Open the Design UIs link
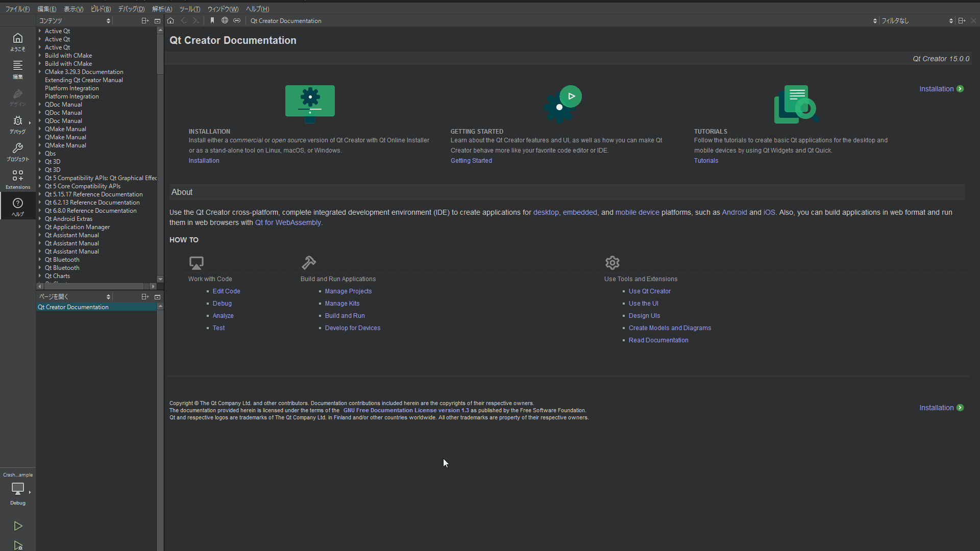Screen dimensions: 980x551 [644, 316]
